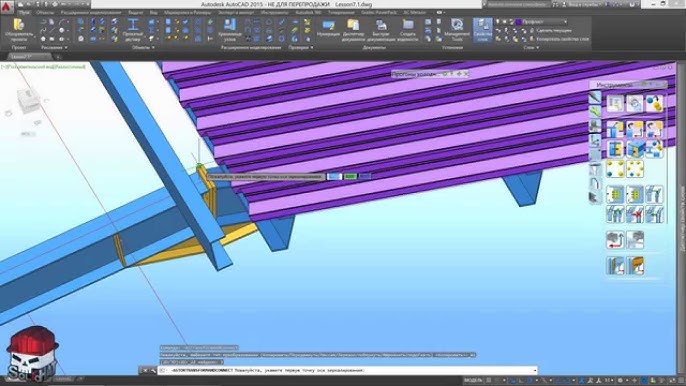Toggle МОДЕЛЬ space in the status bar
Image resolution: width=686 pixels, height=386 pixels.
tap(472, 380)
